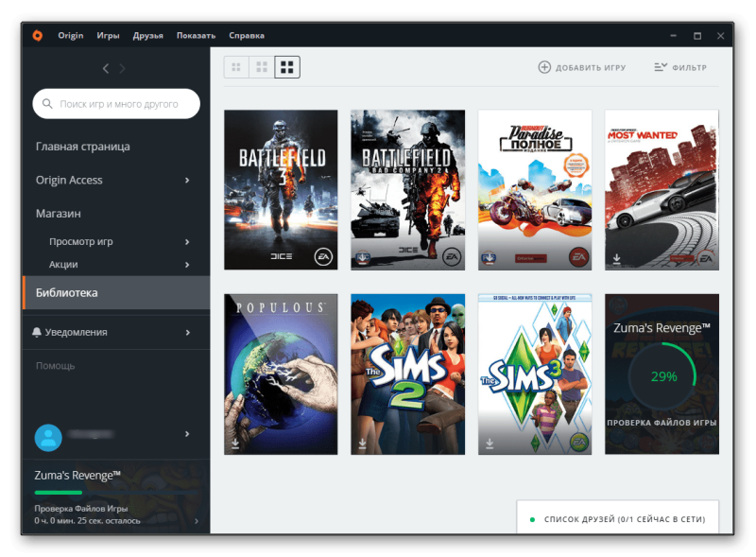The width and height of the screenshot is (756, 557).
Task: Open the Показать menu
Action: [196, 35]
